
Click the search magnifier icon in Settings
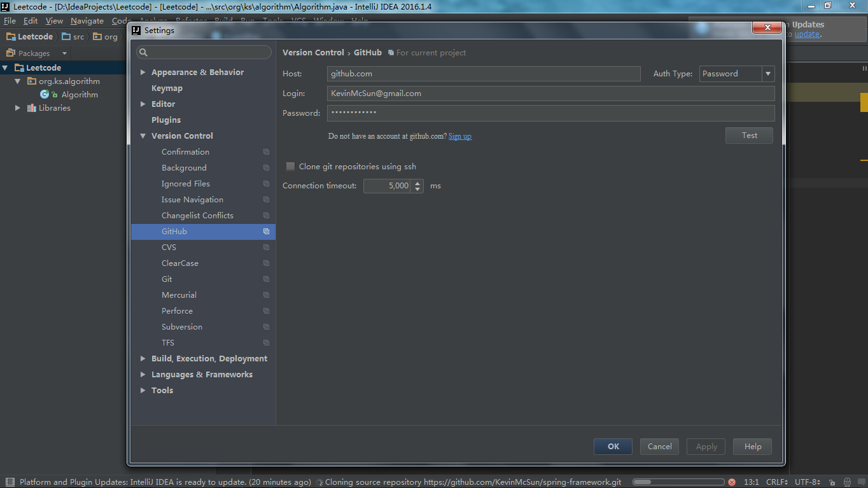(x=143, y=52)
